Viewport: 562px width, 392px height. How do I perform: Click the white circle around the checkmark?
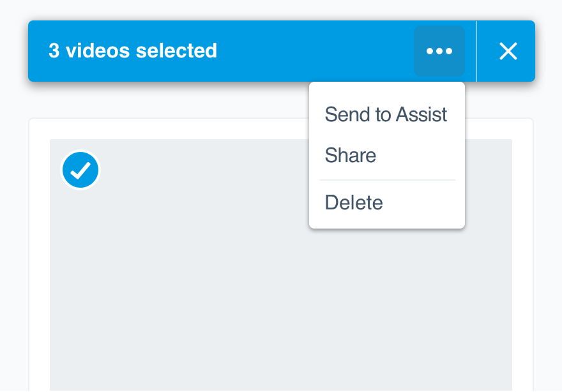pyautogui.click(x=80, y=170)
